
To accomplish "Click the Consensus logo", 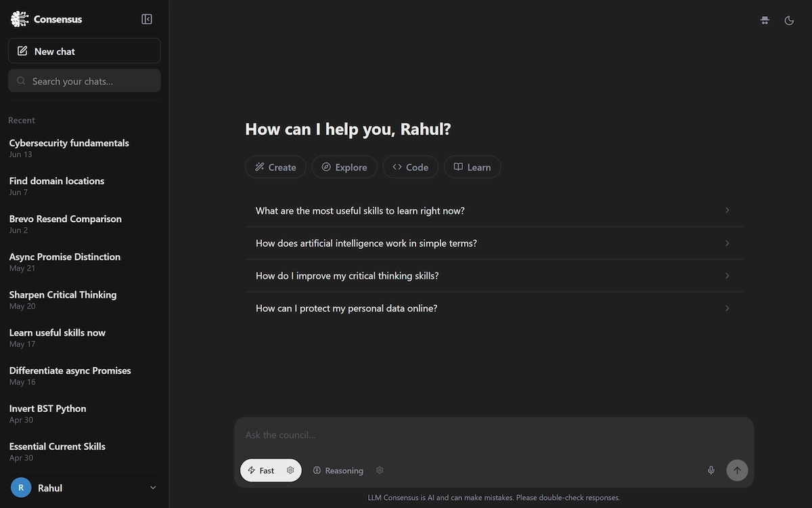I will pos(20,19).
